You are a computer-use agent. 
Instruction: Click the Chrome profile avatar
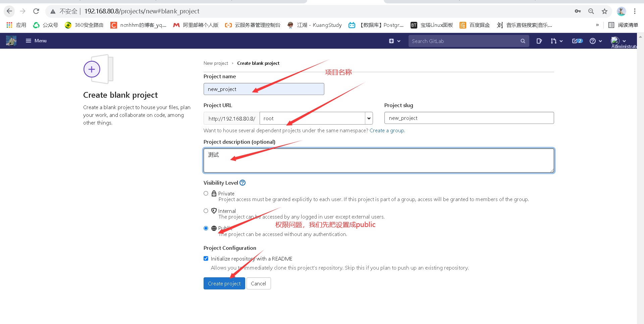click(x=622, y=11)
